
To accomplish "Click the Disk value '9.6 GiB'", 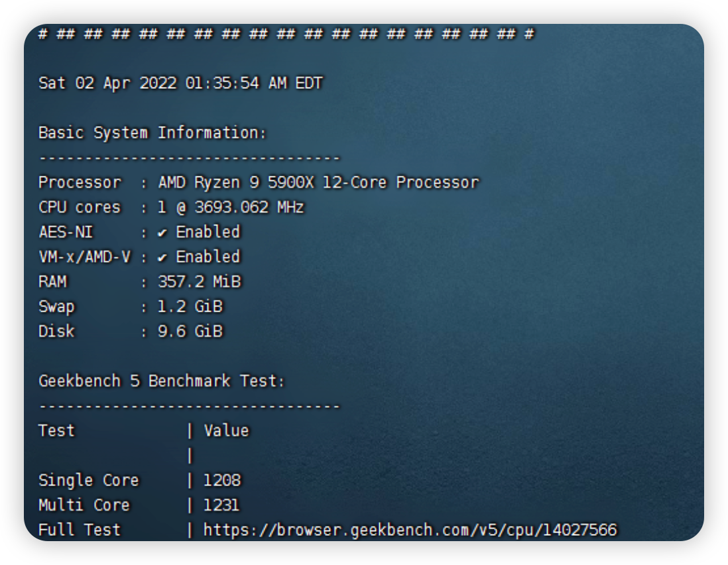I will (190, 332).
